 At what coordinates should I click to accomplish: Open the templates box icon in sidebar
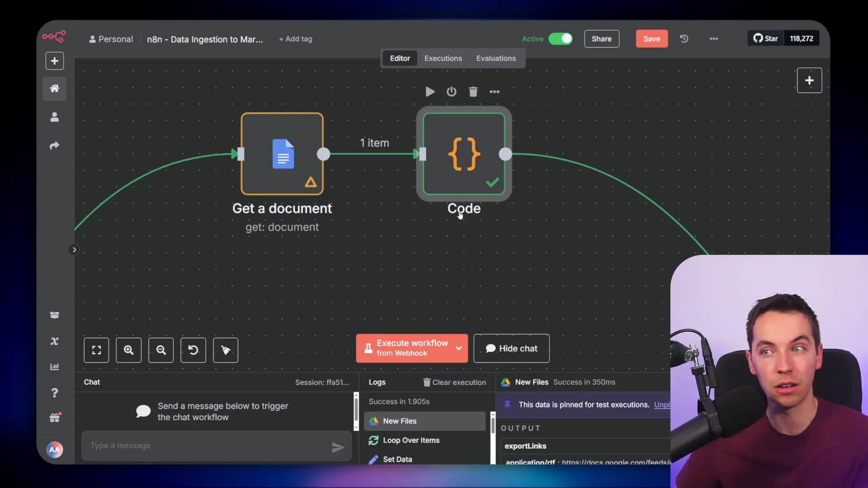click(54, 315)
